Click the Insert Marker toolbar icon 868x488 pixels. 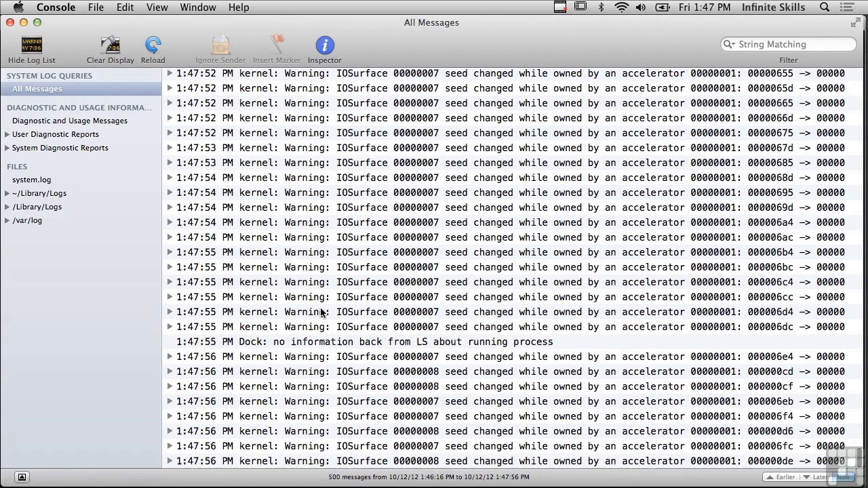click(277, 45)
